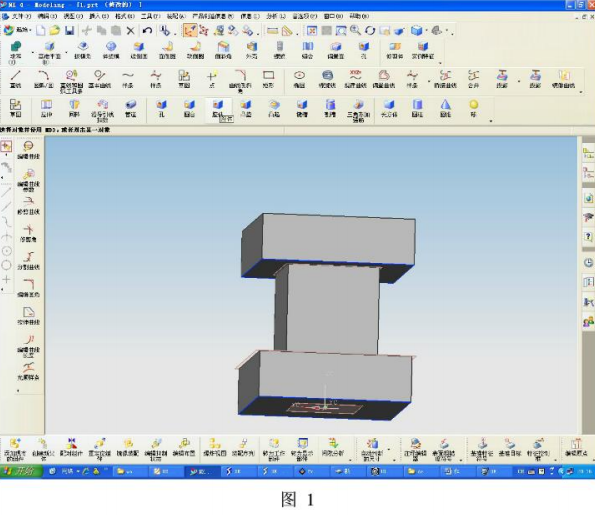Screen dimensions: 595x515
Task: Click the Fit view icon with red X
Action: [x=312, y=31]
